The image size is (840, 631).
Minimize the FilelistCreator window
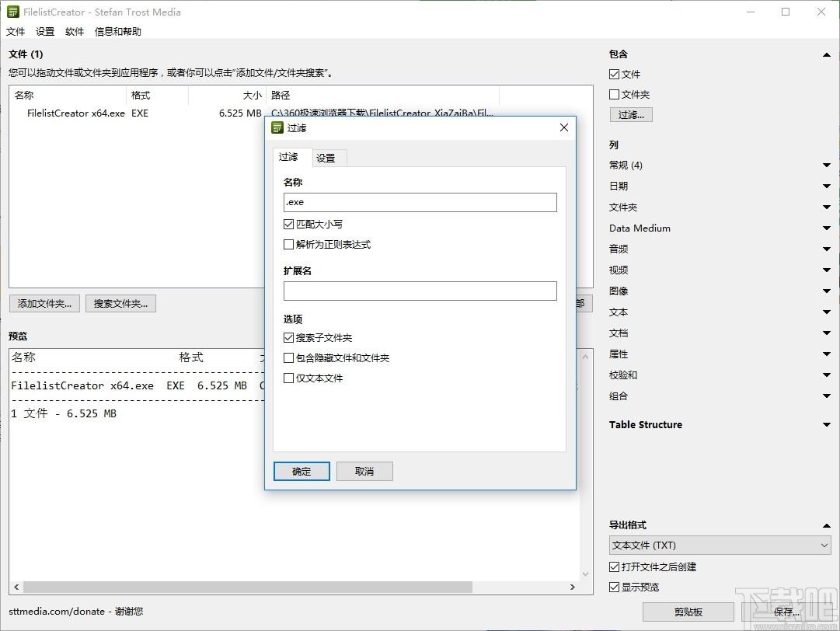(751, 12)
